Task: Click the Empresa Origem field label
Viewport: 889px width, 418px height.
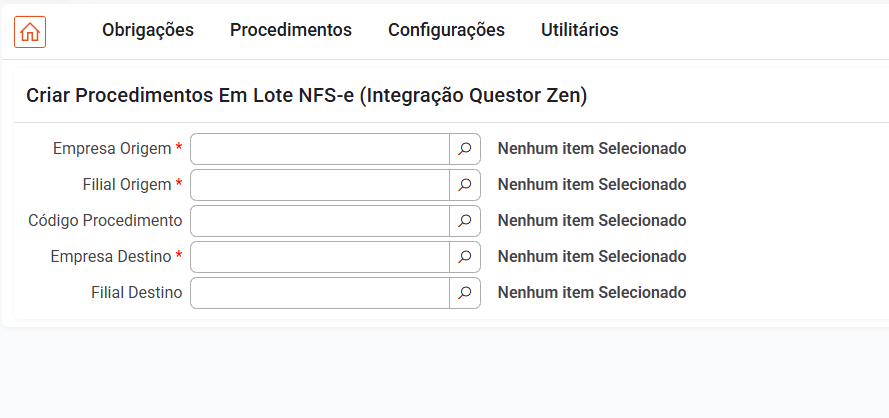Action: click(112, 149)
